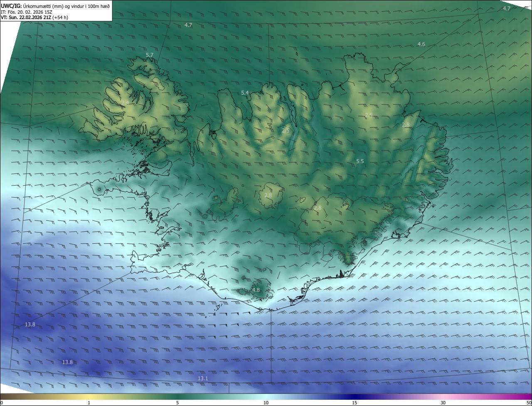Click the '5.4' value label on the map
The height and width of the screenshot is (406, 532).
tap(245, 93)
